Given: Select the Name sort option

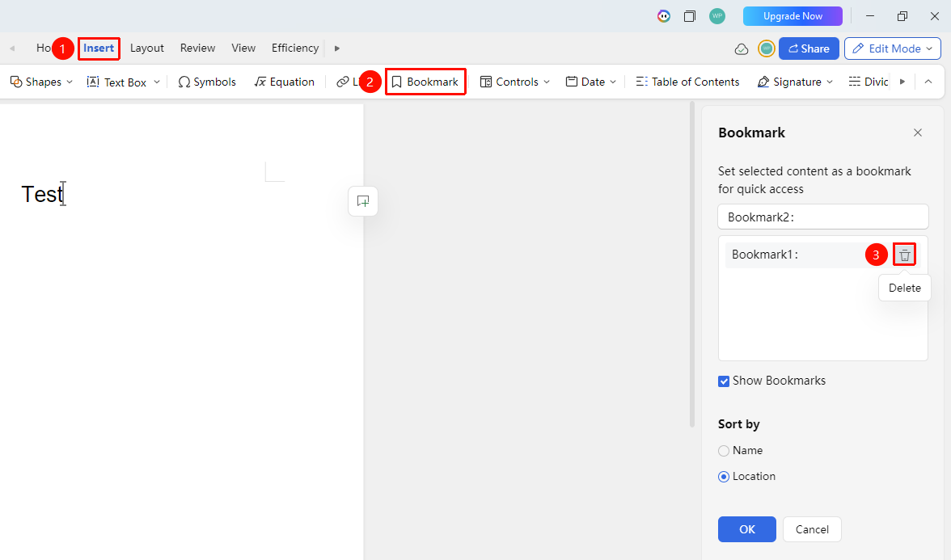Looking at the screenshot, I should coord(724,451).
